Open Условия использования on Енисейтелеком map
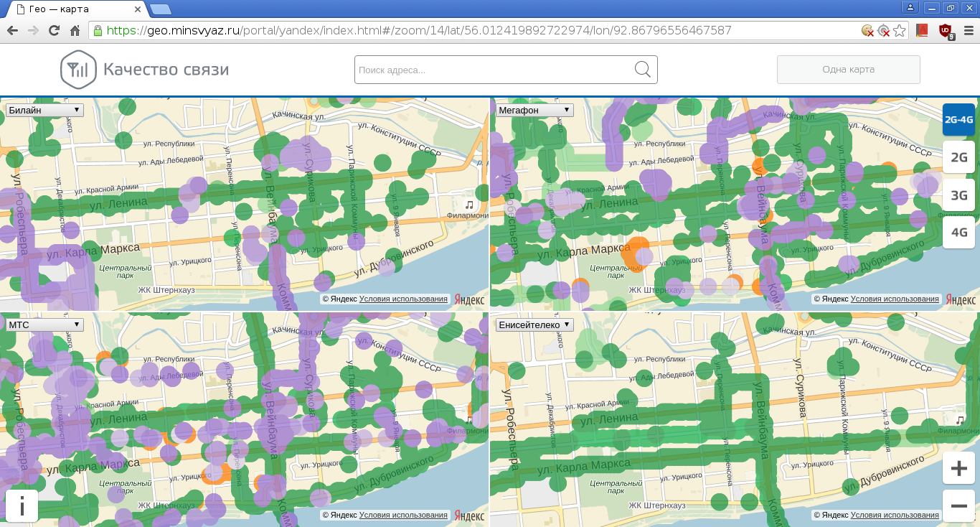 [x=894, y=515]
